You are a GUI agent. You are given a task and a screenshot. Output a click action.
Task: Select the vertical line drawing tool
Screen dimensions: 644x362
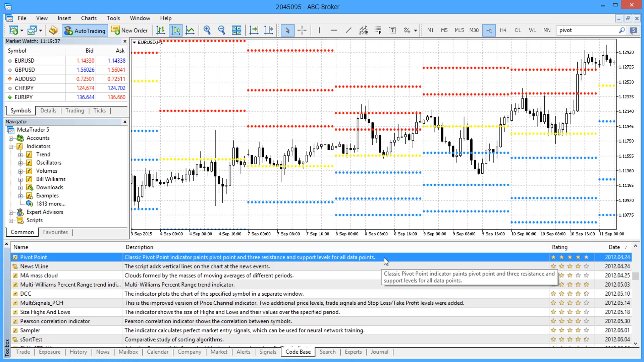319,31
